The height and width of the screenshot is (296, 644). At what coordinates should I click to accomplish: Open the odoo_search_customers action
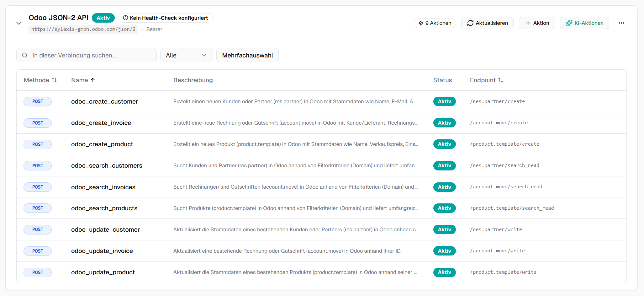(x=107, y=165)
